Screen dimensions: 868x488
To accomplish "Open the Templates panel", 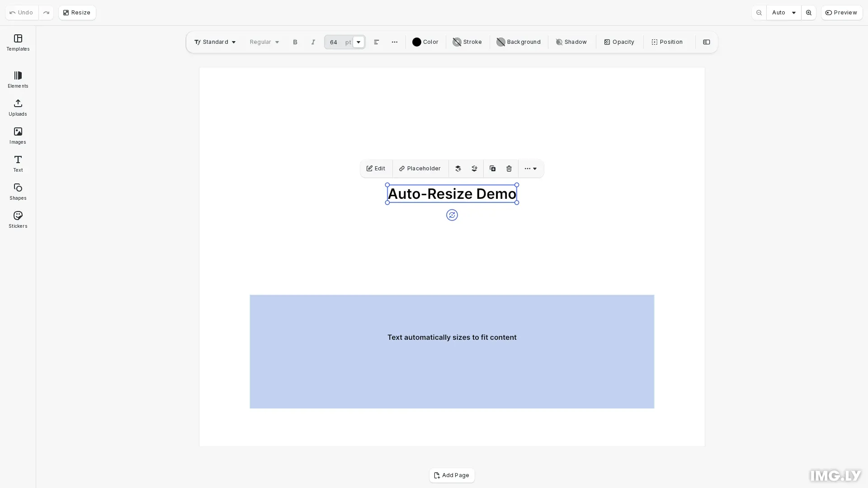I will [x=18, y=43].
